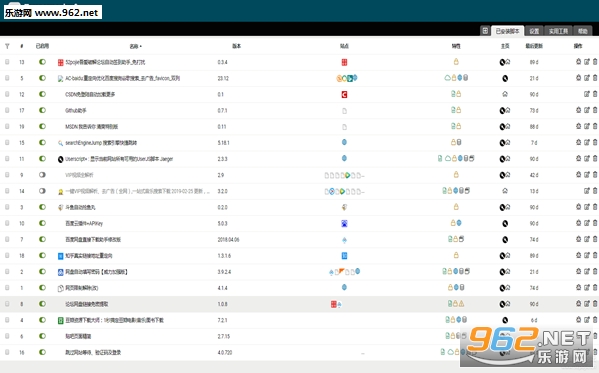599x373 pixels.
Task: Toggle the enabled switch for script 16
Action: [x=42, y=352]
